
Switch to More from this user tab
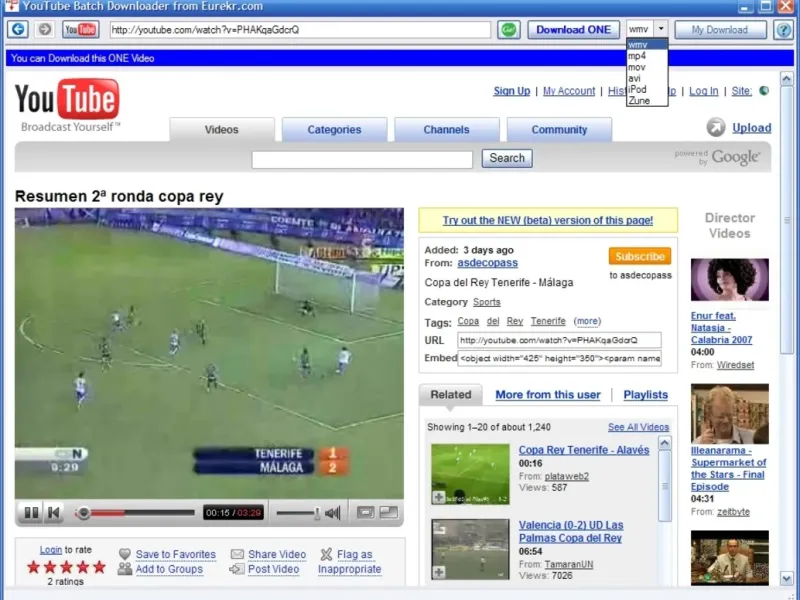tap(547, 394)
